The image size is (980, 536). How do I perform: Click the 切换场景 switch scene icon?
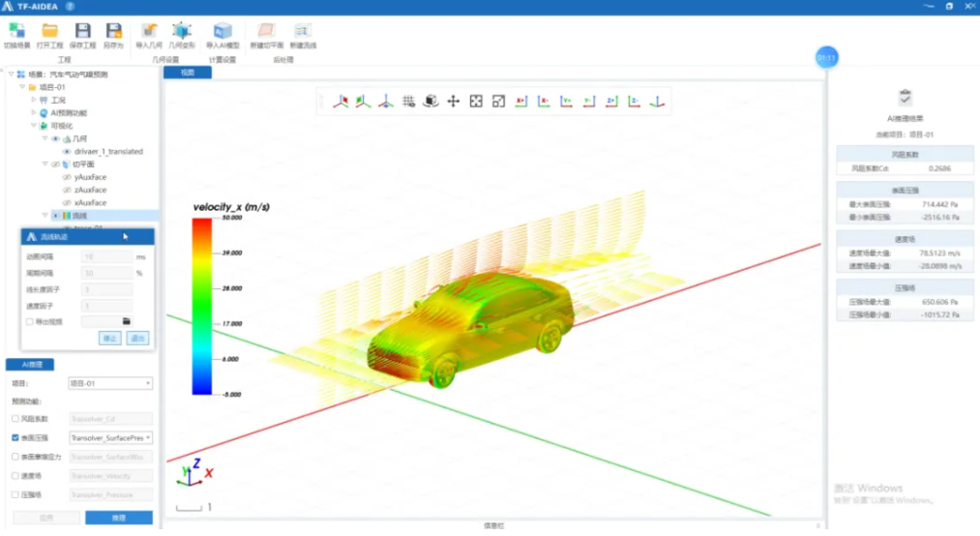click(16, 35)
